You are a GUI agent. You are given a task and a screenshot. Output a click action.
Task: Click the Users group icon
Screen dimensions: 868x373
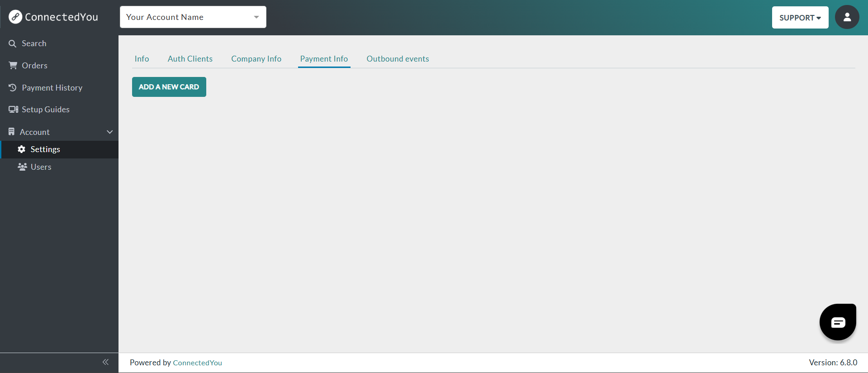22,167
